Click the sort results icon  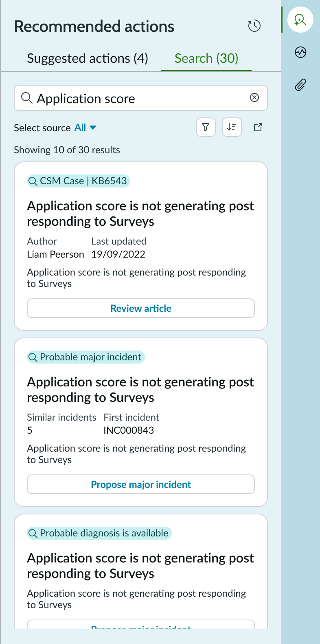(x=232, y=127)
